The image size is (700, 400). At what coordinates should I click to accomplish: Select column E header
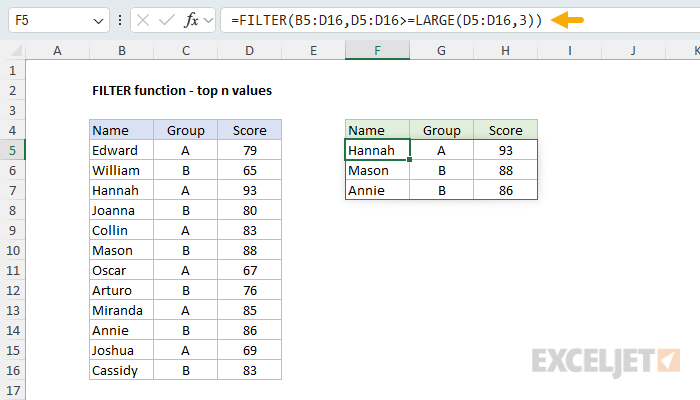[313, 50]
